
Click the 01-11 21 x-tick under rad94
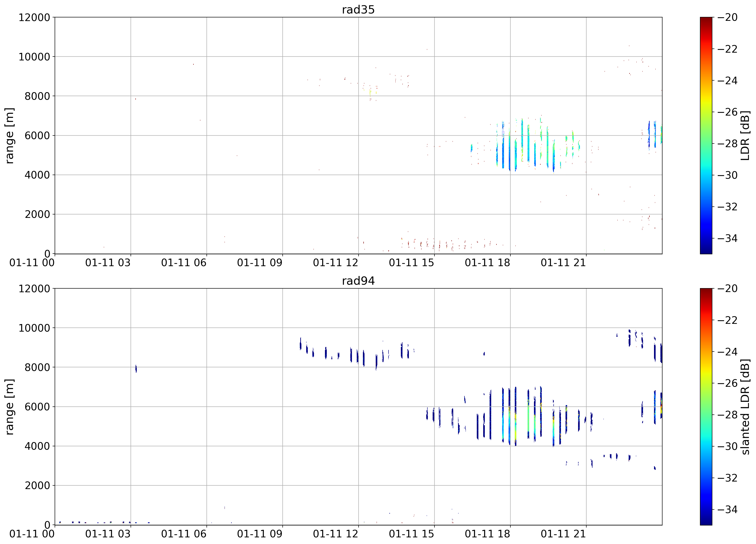[x=563, y=534]
